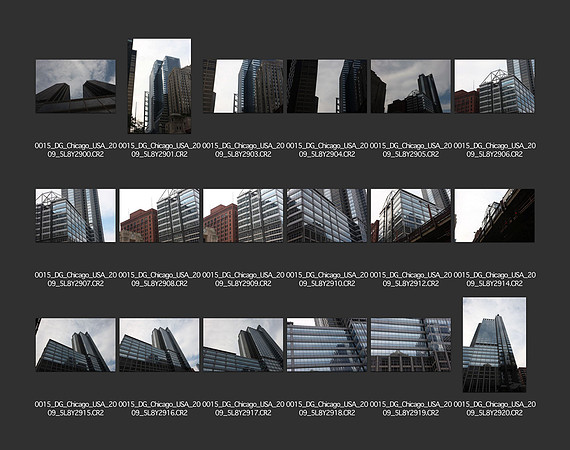Choose thumbnail 5L8Y2914.CR2
Image resolution: width=570 pixels, height=450 pixels.
pos(495,216)
